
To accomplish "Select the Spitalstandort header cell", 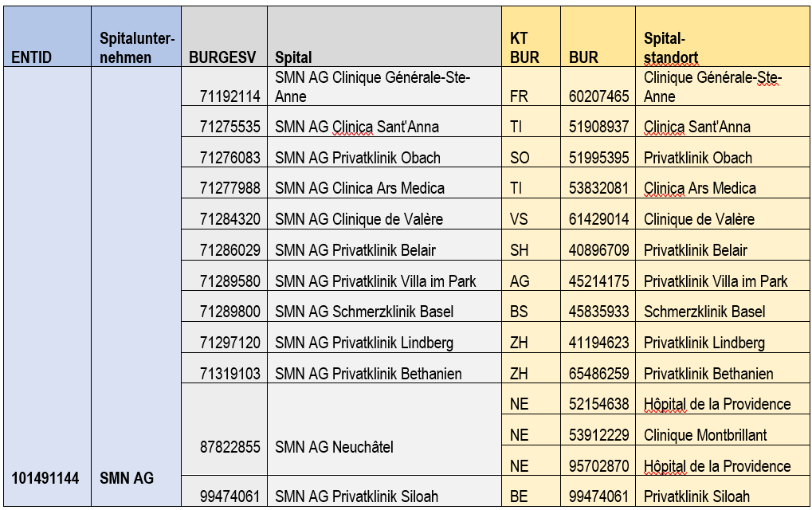I will [x=723, y=36].
